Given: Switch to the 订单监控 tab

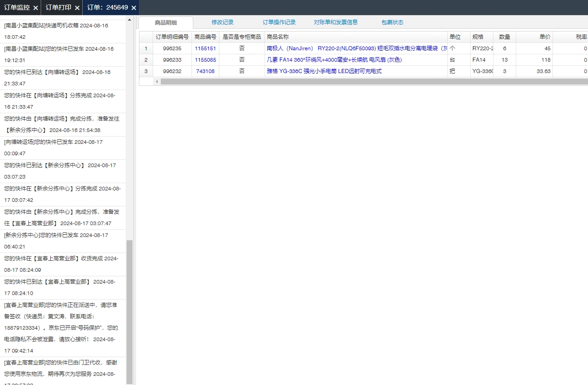Looking at the screenshot, I should pyautogui.click(x=17, y=7).
